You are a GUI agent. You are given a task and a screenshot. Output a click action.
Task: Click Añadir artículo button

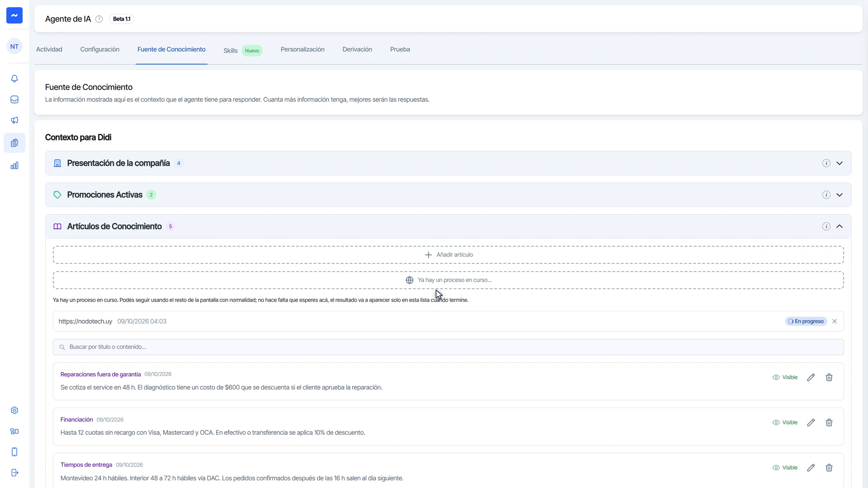click(448, 255)
